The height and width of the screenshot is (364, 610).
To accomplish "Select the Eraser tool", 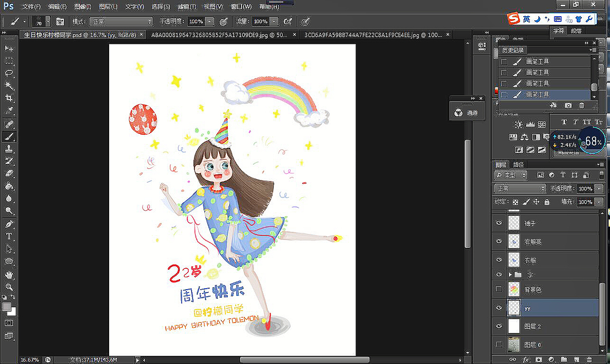I will pos(9,174).
